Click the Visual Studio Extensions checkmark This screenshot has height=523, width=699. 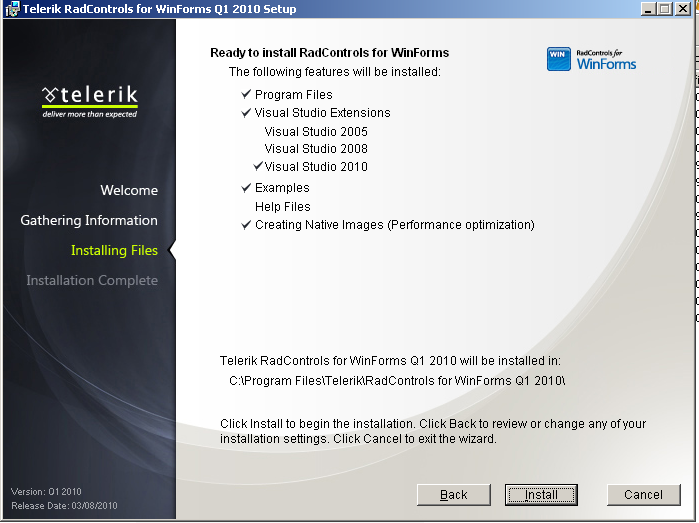pyautogui.click(x=246, y=112)
